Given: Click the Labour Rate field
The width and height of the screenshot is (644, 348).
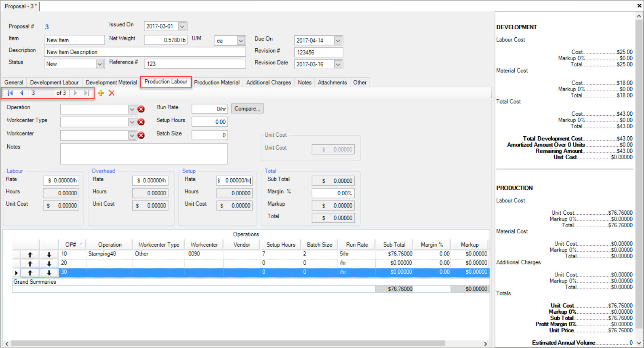Looking at the screenshot, I should point(61,180).
